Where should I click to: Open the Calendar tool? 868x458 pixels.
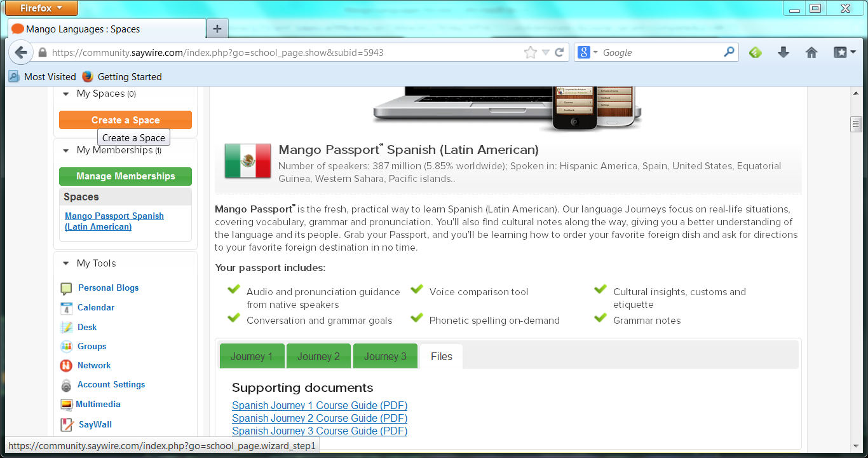97,307
